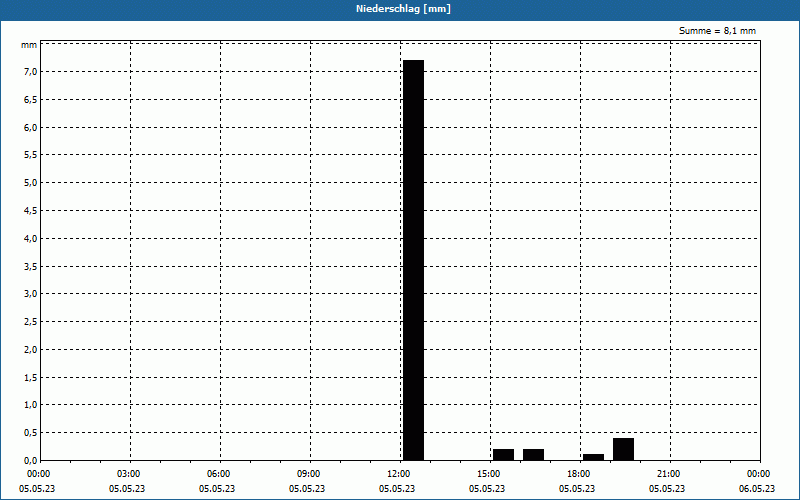Click the 2,5 y-axis label

[31, 321]
